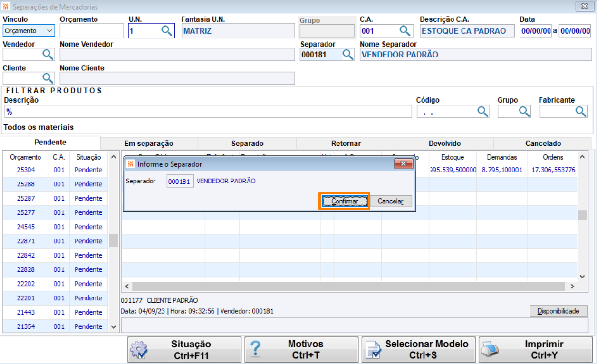Select orçamento row 22871

tap(56, 241)
